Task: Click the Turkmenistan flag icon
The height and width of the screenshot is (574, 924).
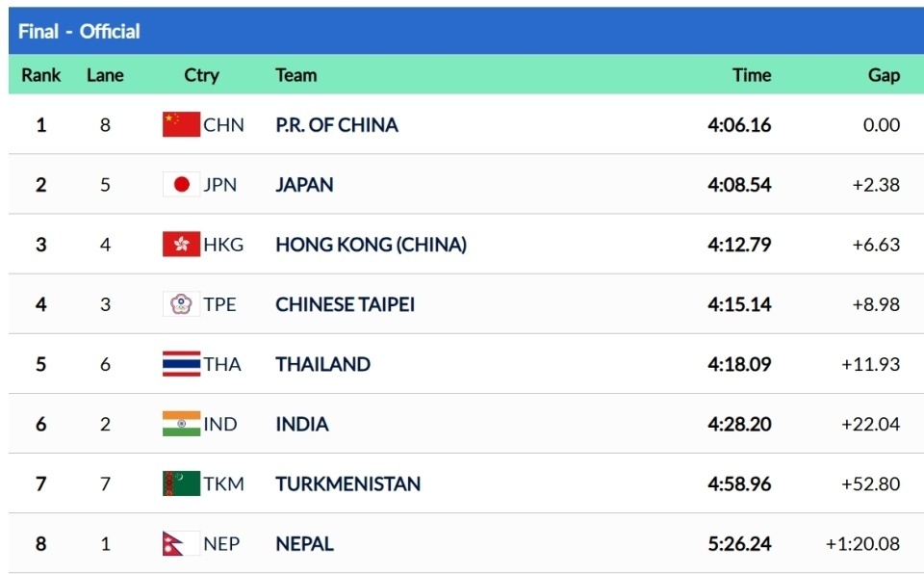Action: coord(181,483)
